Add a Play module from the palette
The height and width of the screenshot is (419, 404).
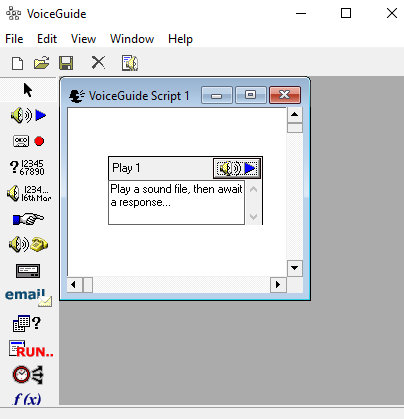pyautogui.click(x=28, y=116)
